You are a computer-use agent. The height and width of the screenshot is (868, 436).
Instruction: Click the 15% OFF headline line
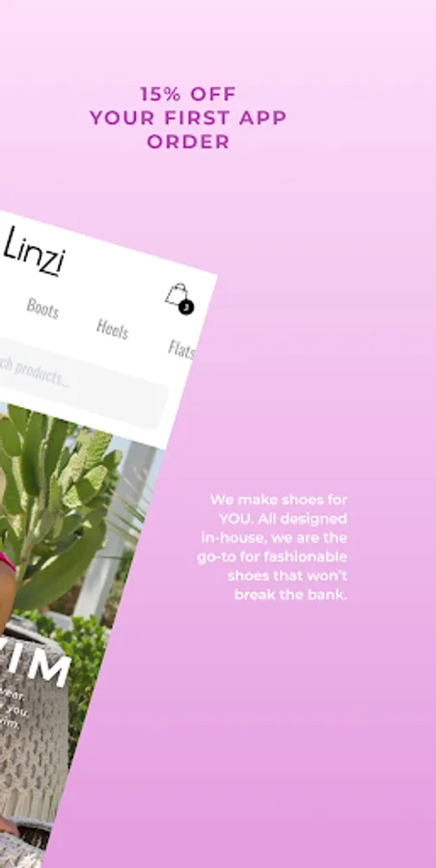(x=188, y=94)
